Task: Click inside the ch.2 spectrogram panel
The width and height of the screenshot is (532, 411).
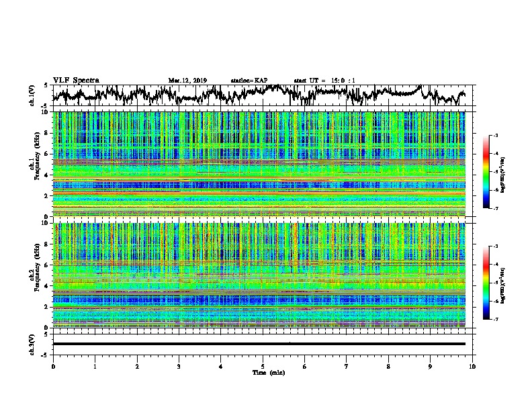Action: (259, 275)
